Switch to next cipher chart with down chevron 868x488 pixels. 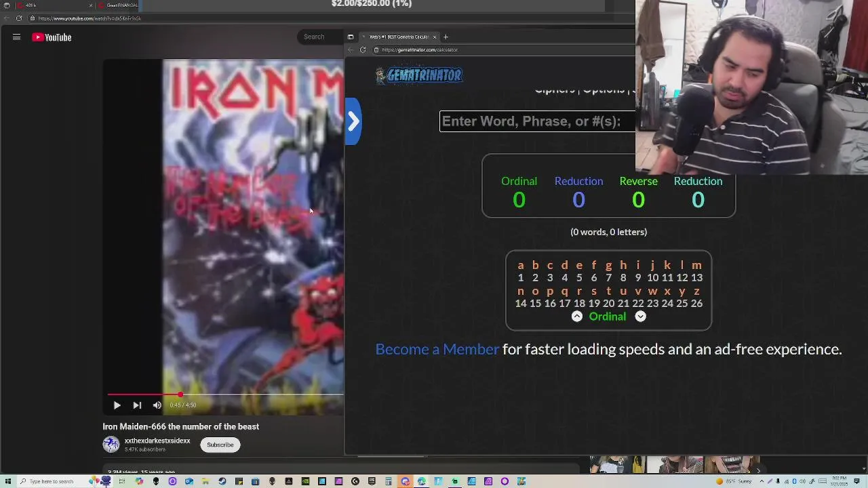point(640,317)
